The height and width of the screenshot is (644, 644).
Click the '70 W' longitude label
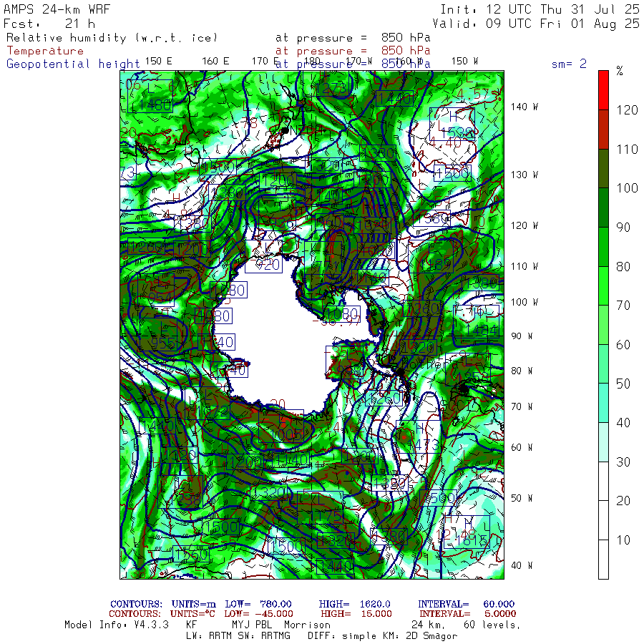pos(522,406)
